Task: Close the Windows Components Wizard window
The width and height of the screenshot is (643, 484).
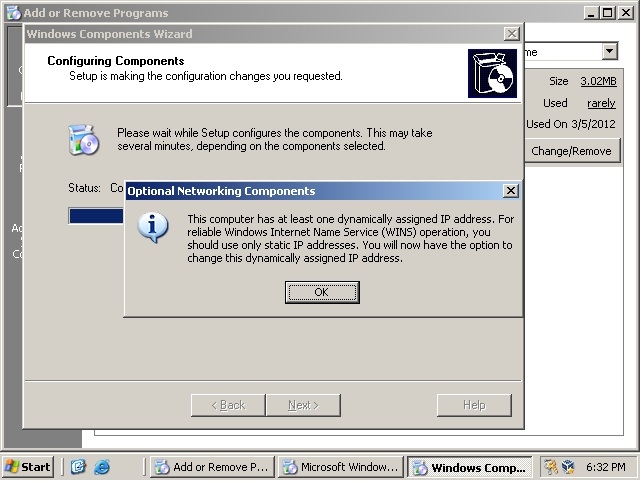Action: click(511, 34)
